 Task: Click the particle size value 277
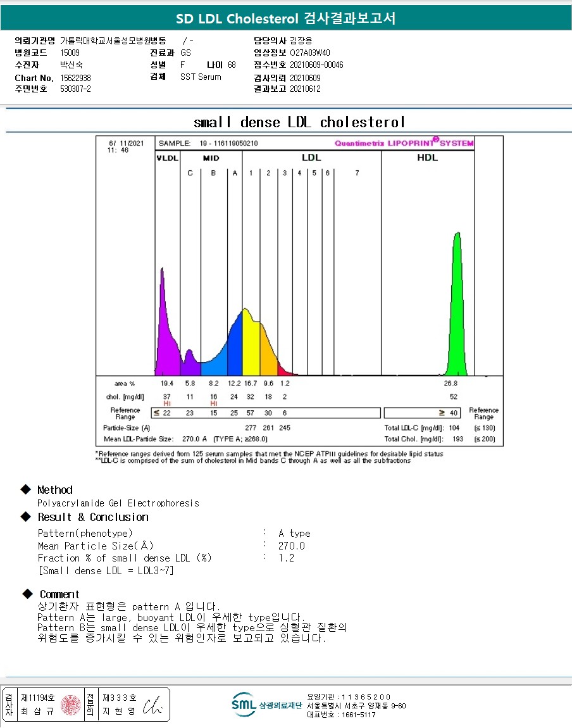[251, 428]
